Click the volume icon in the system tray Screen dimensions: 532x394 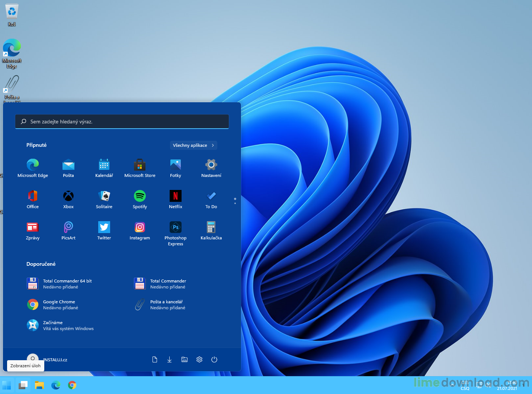pyautogui.click(x=487, y=385)
